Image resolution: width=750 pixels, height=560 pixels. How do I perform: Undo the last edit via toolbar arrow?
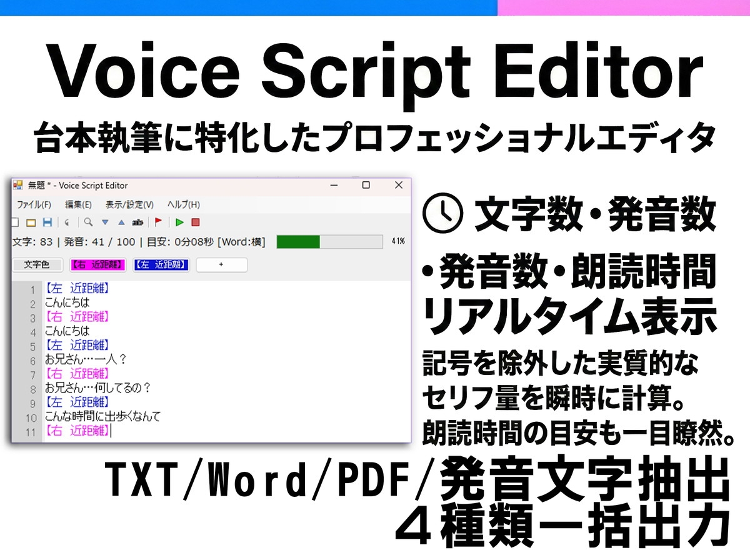(x=67, y=222)
